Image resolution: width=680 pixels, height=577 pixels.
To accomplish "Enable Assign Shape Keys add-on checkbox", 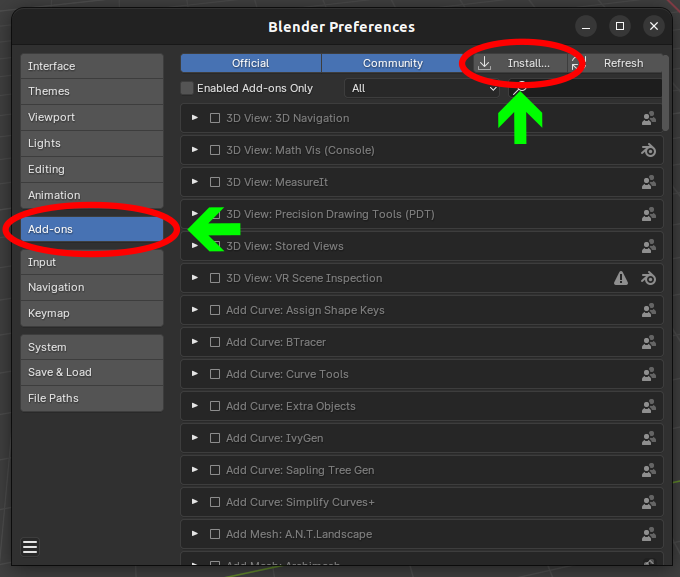I will [x=215, y=310].
